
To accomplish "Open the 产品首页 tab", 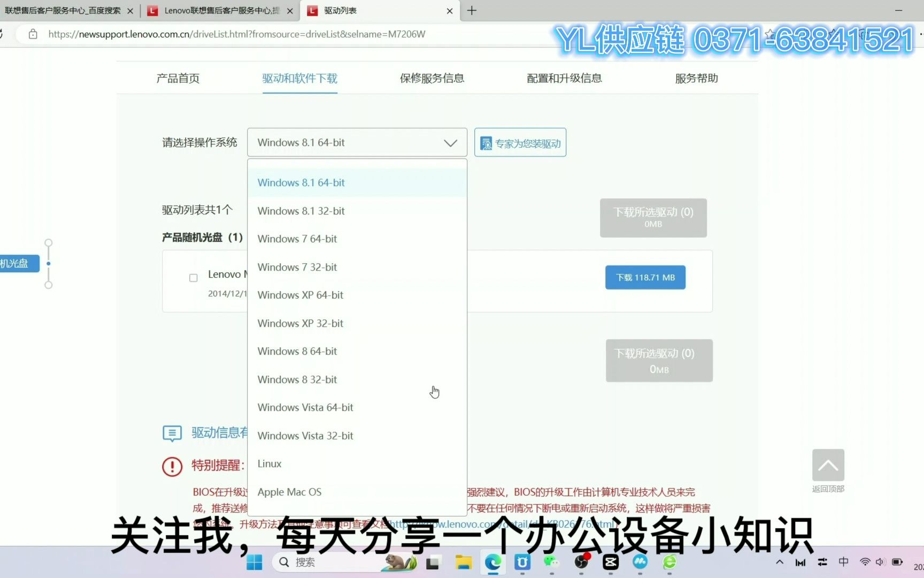I will click(178, 78).
